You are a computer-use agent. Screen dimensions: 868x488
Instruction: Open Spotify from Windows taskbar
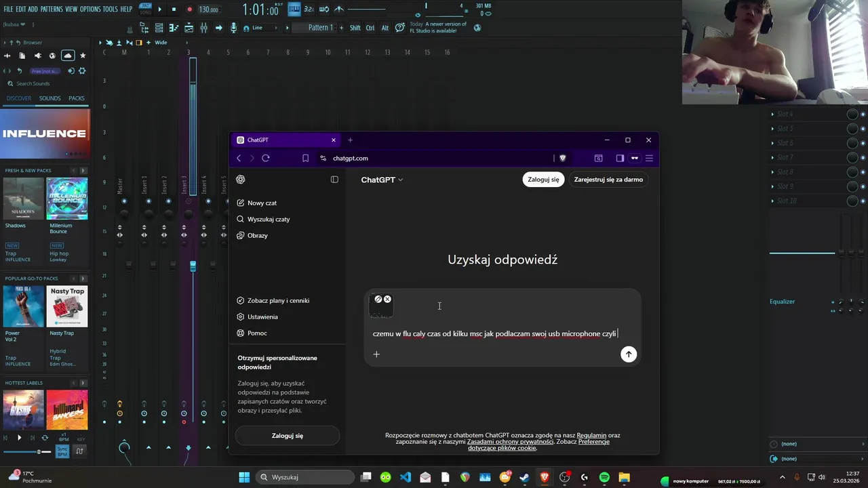click(604, 477)
